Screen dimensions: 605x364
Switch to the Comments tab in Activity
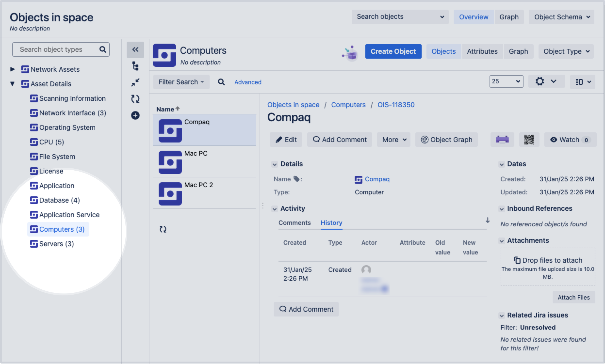pyautogui.click(x=295, y=222)
